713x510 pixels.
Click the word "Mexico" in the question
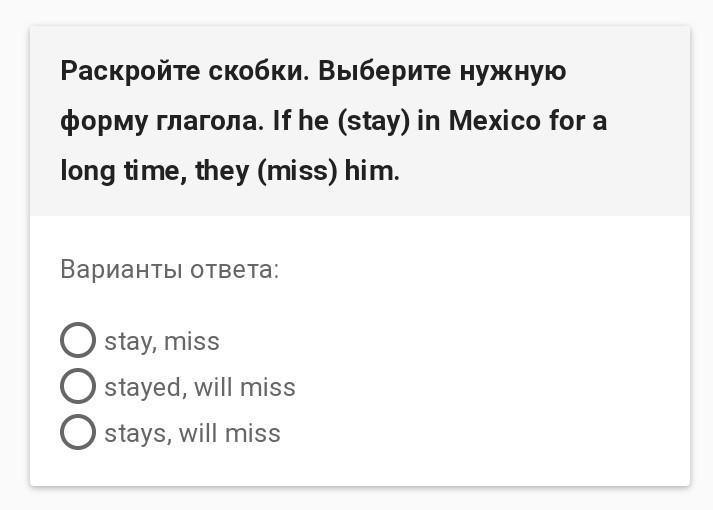[495, 121]
